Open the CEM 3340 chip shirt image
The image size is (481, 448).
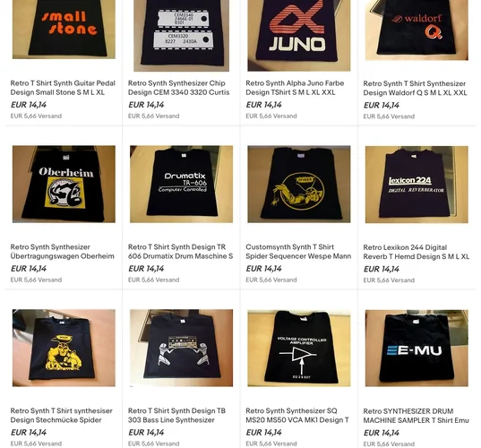(x=181, y=36)
